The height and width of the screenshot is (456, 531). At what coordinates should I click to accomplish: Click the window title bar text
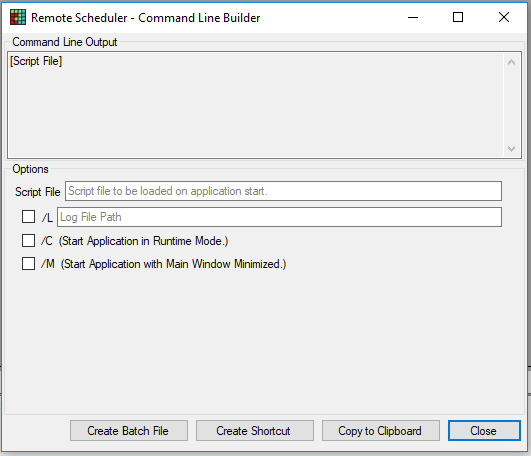146,18
